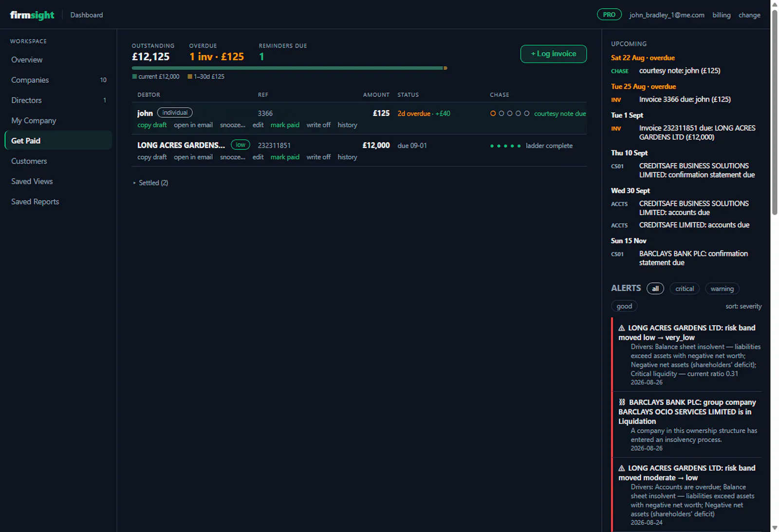779x532 pixels.
Task: Open Long Acres invoice in email
Action: 193,157
